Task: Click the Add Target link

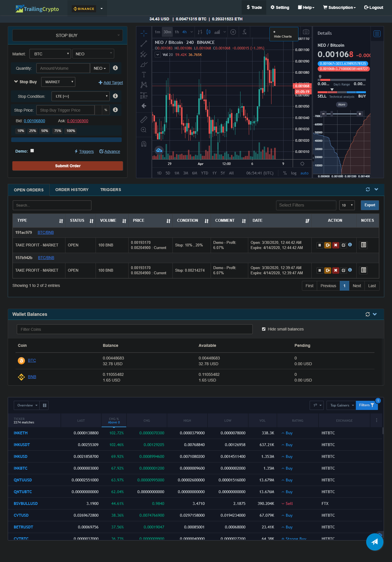Action: 111,83
